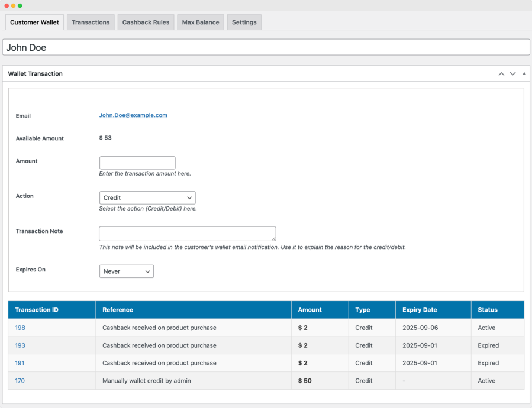532x408 pixels.
Task: Select Active status of transaction 170
Action: [486, 381]
